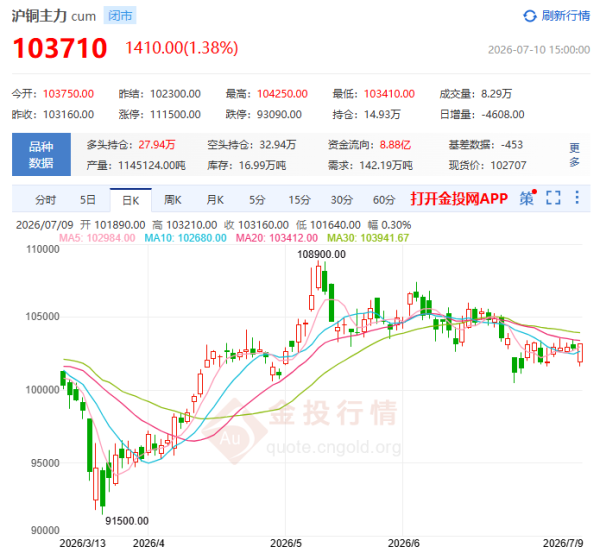Click 今开 value 103750.00

pyautogui.click(x=68, y=94)
